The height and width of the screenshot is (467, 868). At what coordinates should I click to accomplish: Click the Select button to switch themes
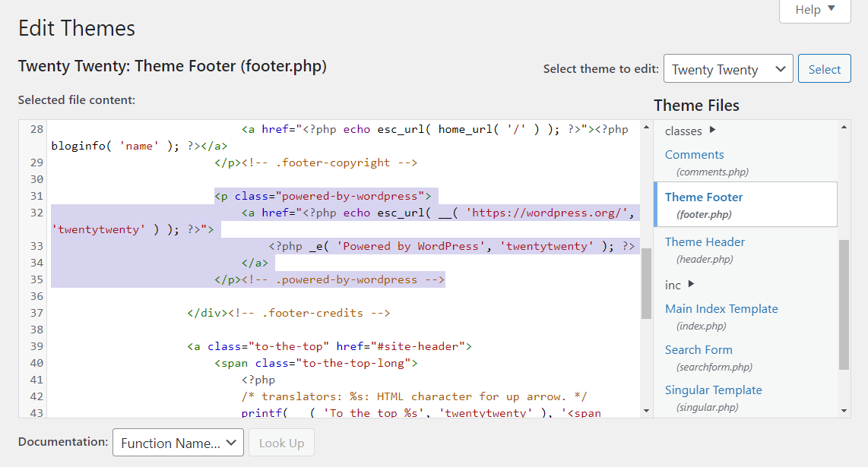824,68
